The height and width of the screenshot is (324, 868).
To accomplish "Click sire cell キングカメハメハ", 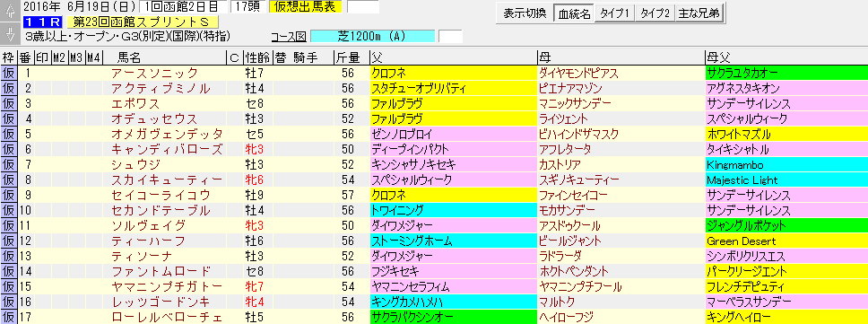I will point(454,302).
